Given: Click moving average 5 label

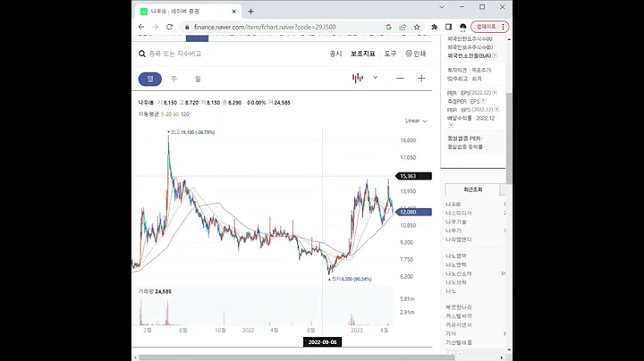Looking at the screenshot, I should [x=163, y=114].
